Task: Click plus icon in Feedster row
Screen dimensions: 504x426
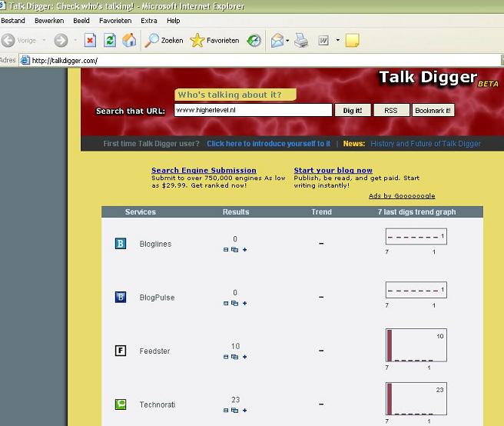Action: click(244, 357)
